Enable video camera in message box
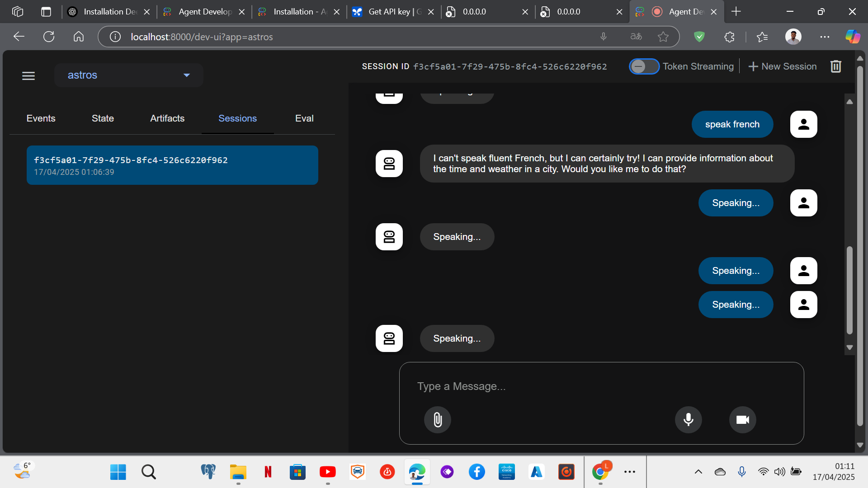868x488 pixels. [742, 420]
